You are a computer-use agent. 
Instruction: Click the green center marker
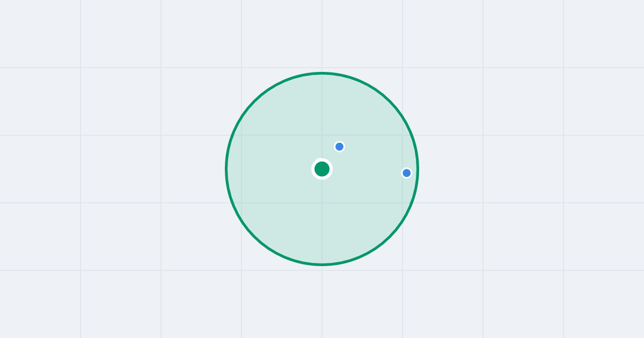click(x=322, y=169)
